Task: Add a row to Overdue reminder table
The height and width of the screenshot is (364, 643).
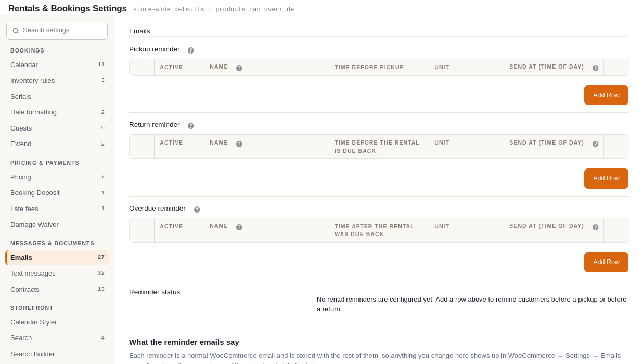Action: click(606, 262)
